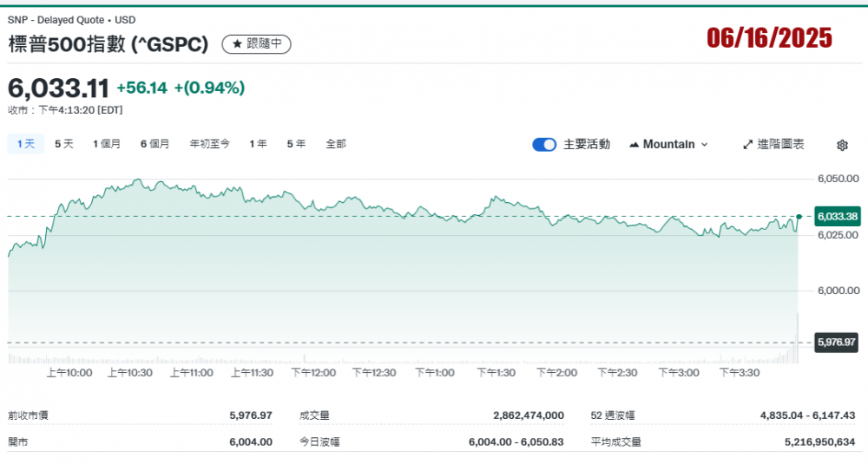Image resolution: width=868 pixels, height=464 pixels.
Task: Click the green 6,033.38 price label
Action: point(838,216)
